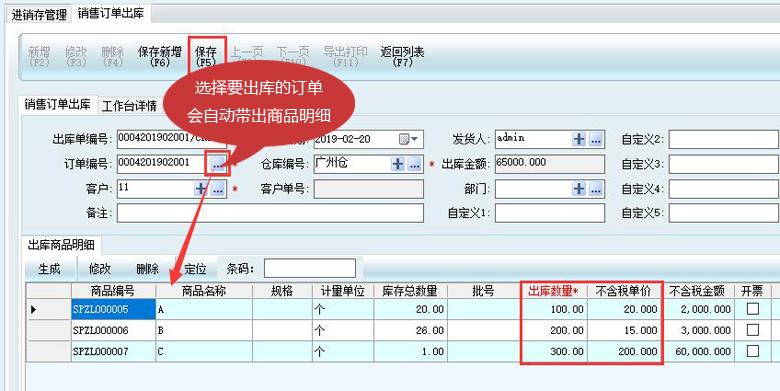Click the plus icon beside 部门 field

click(579, 189)
